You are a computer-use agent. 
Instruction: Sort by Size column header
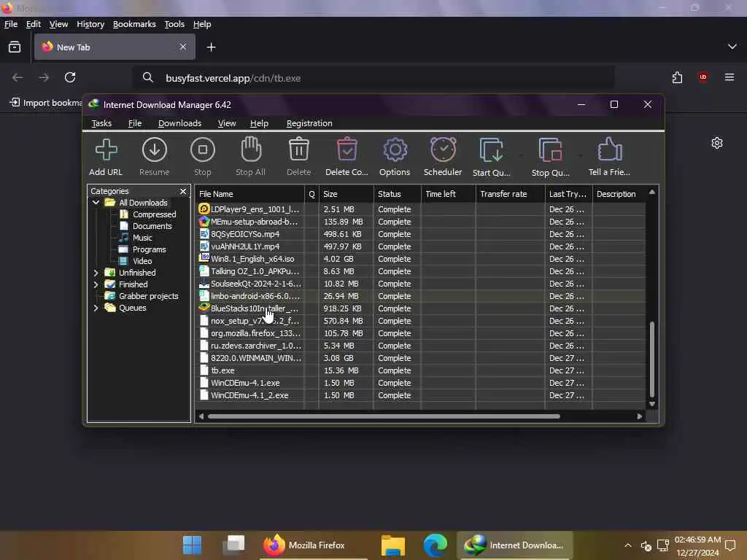(346, 194)
